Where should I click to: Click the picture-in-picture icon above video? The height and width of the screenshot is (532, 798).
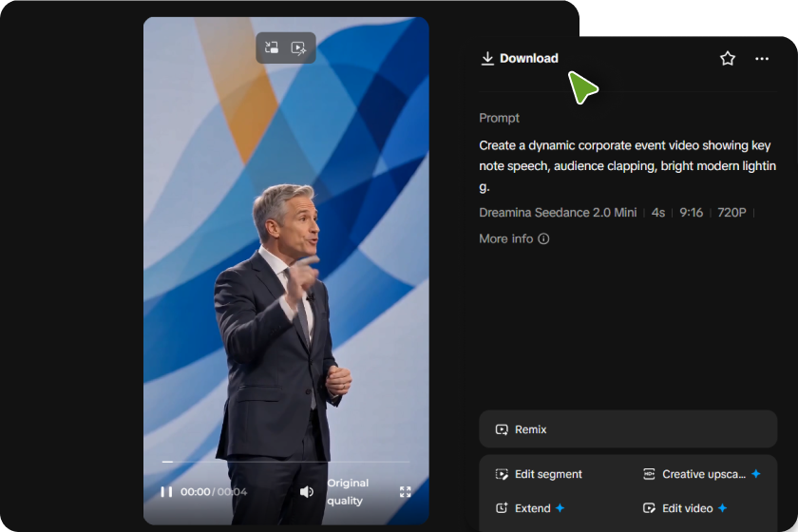click(272, 47)
